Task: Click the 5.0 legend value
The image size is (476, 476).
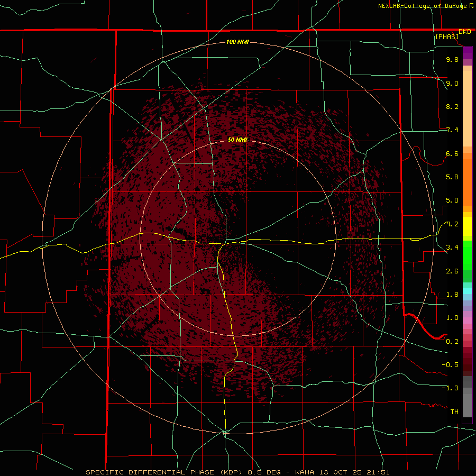Action: pyautogui.click(x=452, y=200)
